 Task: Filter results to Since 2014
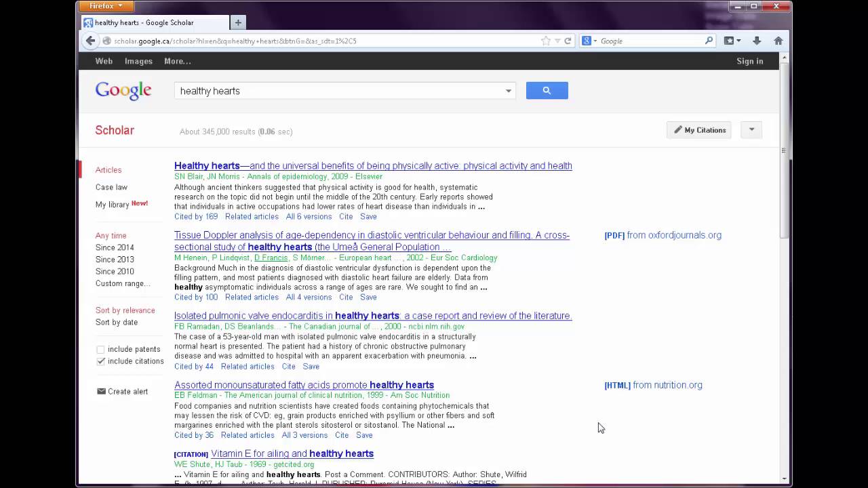pyautogui.click(x=115, y=247)
